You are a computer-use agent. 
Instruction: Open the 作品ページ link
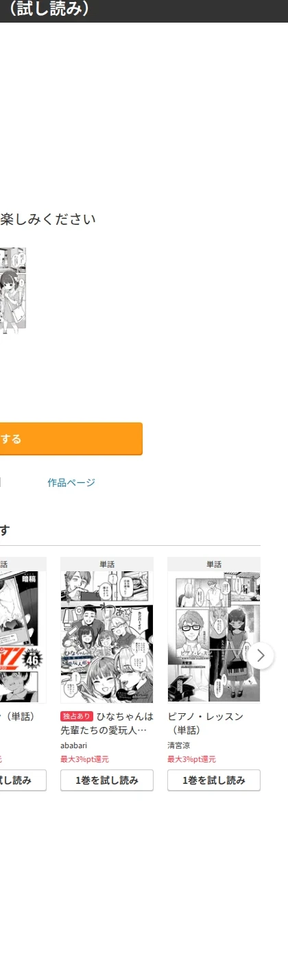click(71, 483)
